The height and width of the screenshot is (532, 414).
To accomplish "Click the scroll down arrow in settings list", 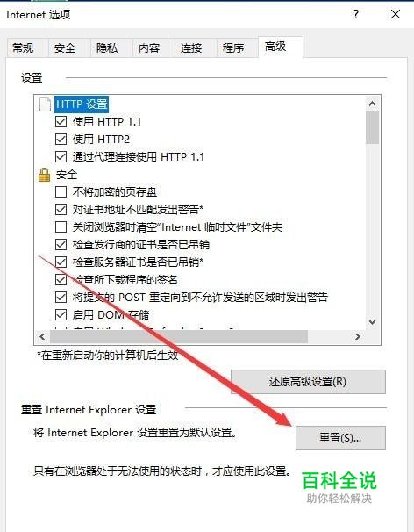I will tap(372, 321).
